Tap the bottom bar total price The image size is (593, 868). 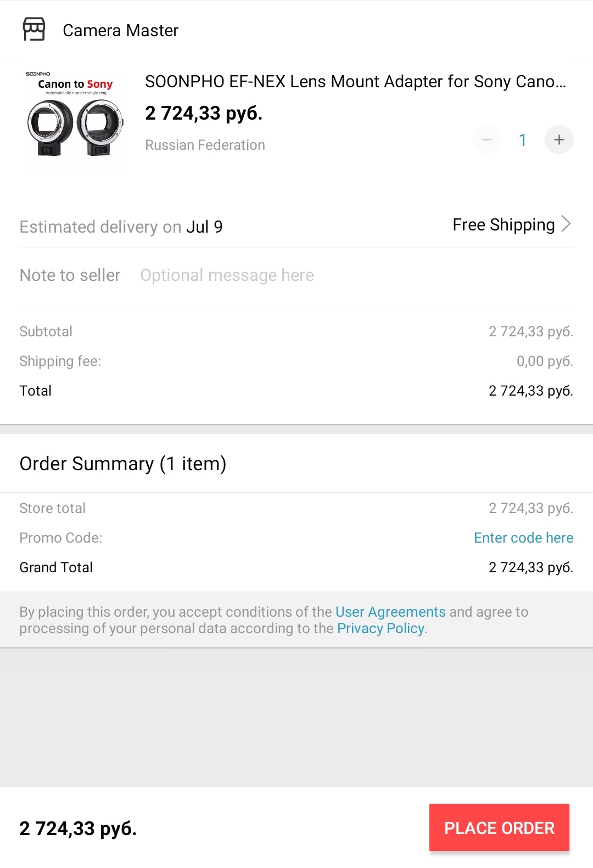pos(78,828)
